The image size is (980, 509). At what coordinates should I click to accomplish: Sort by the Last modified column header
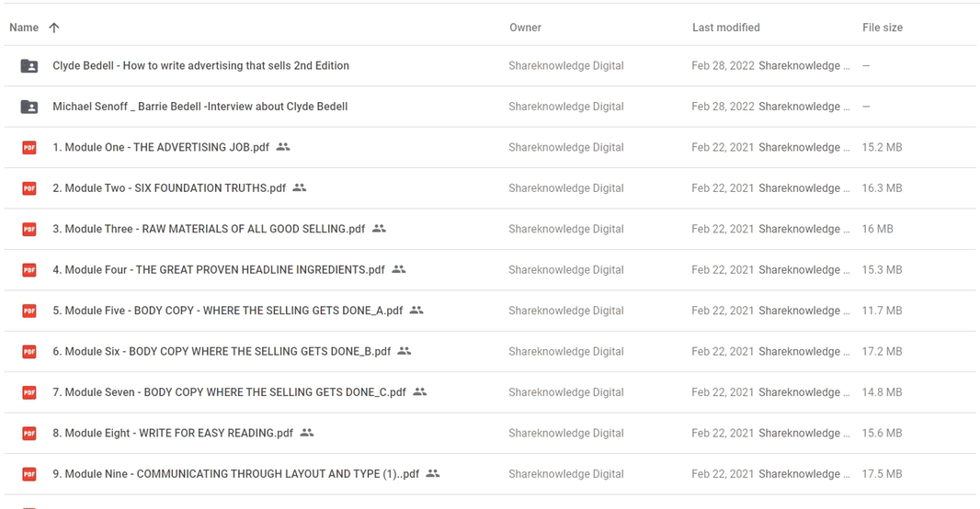tap(725, 28)
